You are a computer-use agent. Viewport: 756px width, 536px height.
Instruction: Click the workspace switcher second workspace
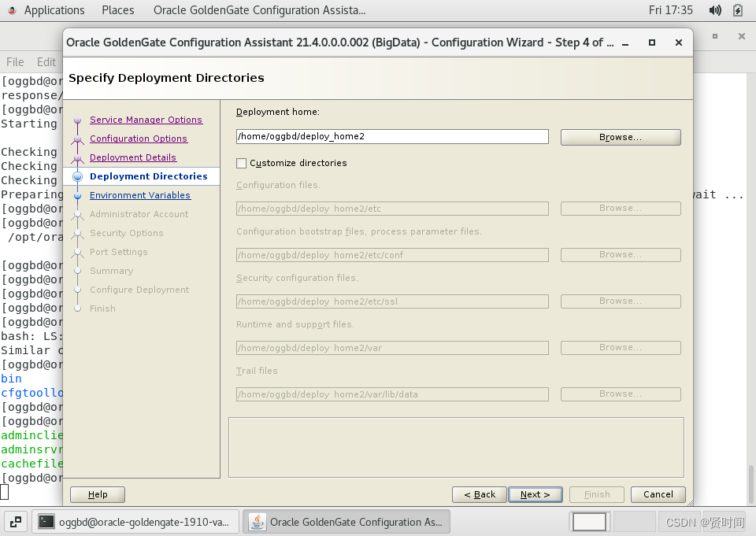pyautogui.click(x=634, y=522)
